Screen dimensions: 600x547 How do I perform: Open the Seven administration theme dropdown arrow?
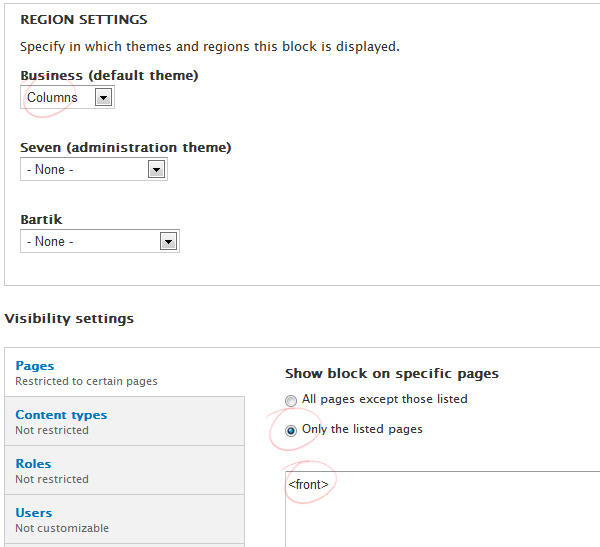pos(156,169)
